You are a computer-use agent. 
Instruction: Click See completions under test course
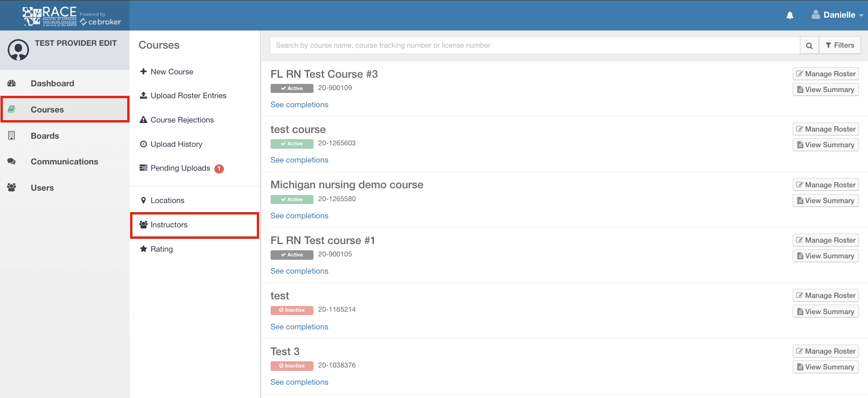click(299, 160)
